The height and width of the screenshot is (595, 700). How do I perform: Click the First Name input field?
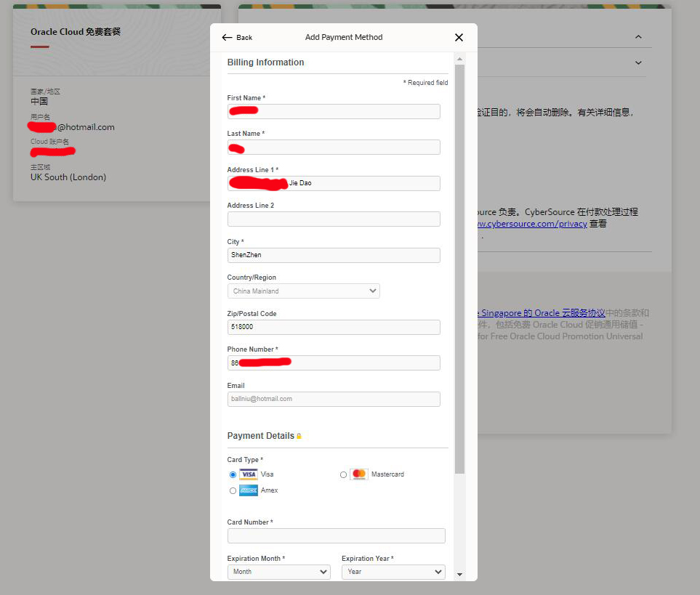pyautogui.click(x=334, y=111)
